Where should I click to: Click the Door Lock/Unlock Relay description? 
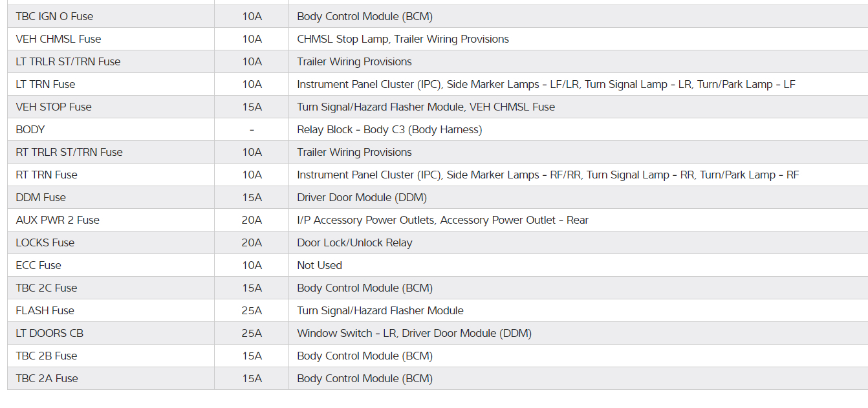coord(354,242)
